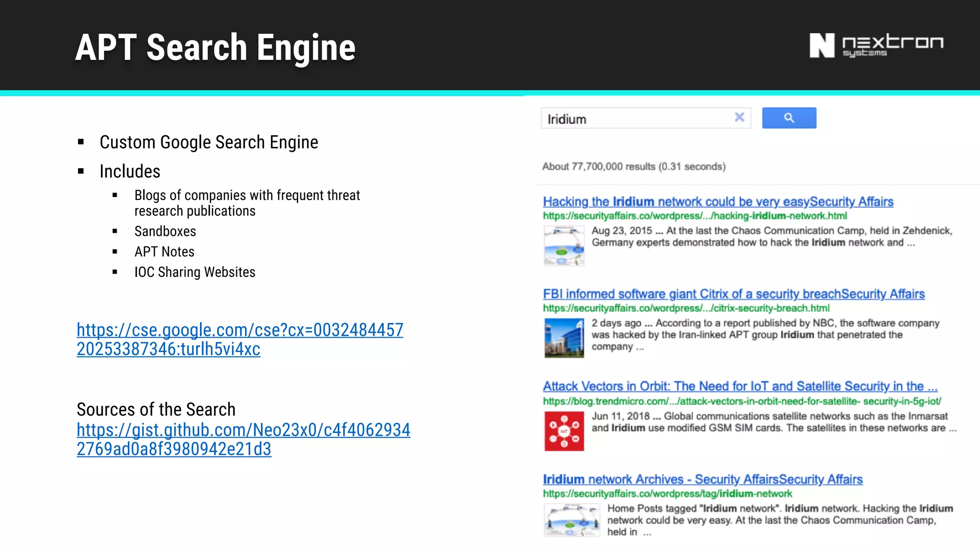The height and width of the screenshot is (551, 980).
Task: Click the 'Includes' bullet
Action: pyautogui.click(x=130, y=171)
